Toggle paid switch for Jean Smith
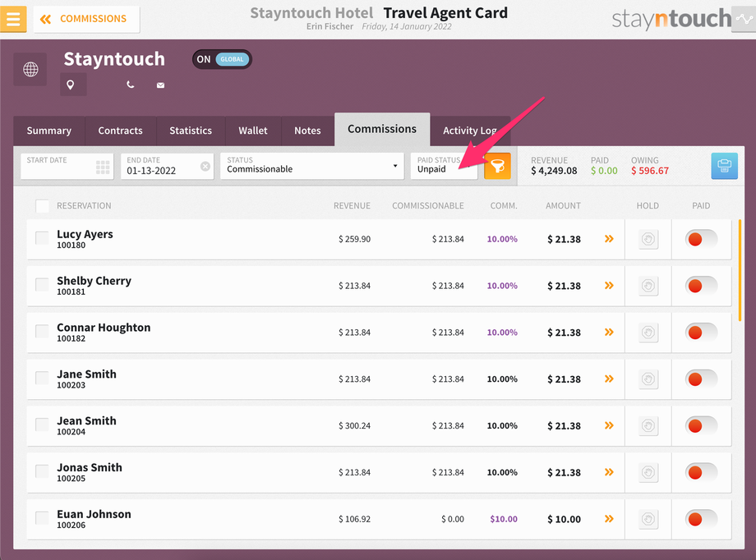Viewport: 756px width, 560px height. pyautogui.click(x=701, y=426)
